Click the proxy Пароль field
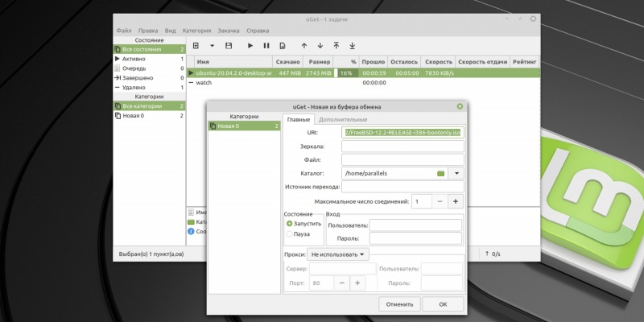644x322 pixels. (441, 283)
